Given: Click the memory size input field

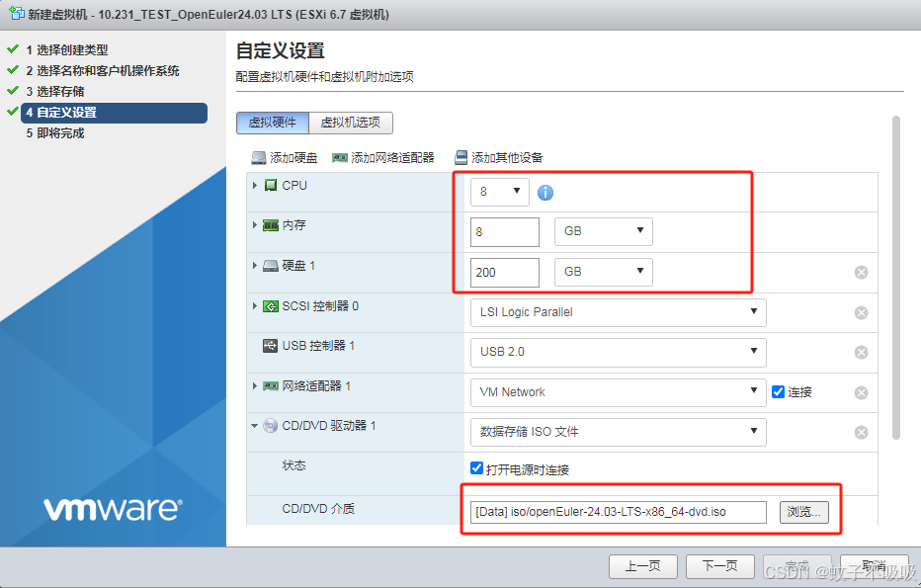Looking at the screenshot, I should click(x=505, y=232).
